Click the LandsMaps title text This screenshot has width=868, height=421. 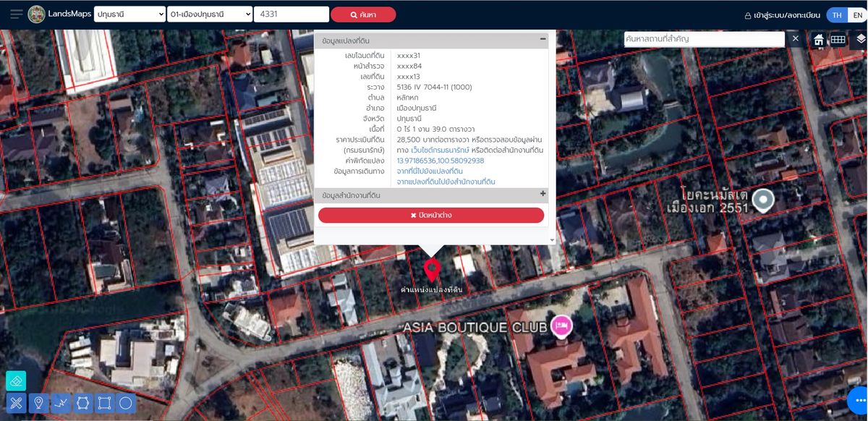pyautogui.click(x=70, y=14)
